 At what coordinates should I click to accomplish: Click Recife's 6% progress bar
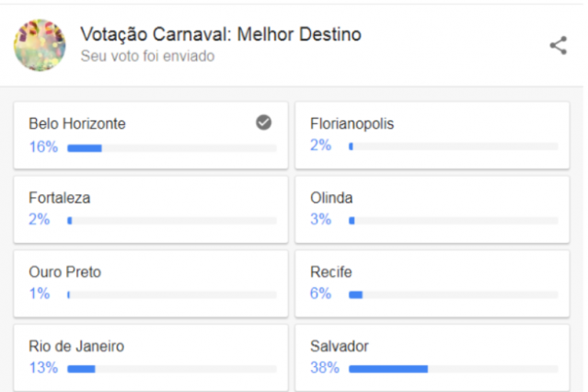(454, 294)
